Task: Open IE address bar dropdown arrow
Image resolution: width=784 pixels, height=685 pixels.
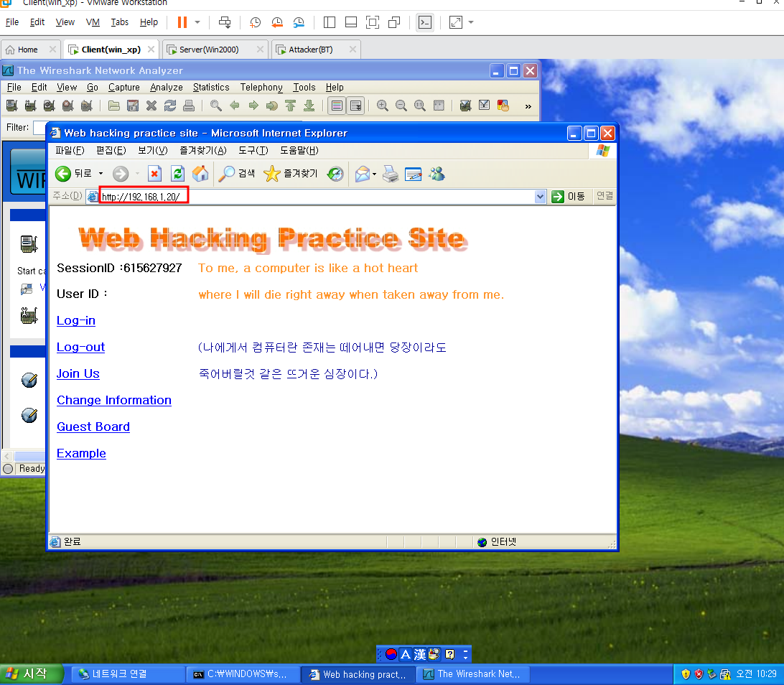Action: [x=539, y=197]
